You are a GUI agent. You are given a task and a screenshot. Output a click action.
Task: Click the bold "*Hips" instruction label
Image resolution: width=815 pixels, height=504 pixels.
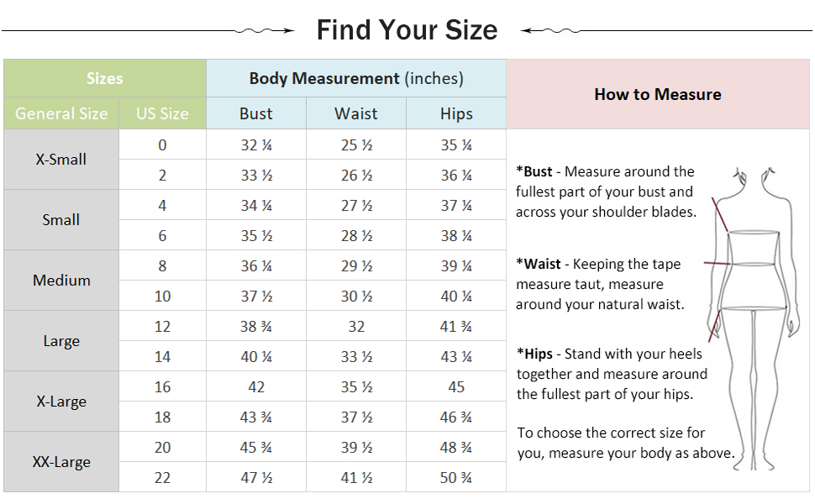tap(536, 354)
